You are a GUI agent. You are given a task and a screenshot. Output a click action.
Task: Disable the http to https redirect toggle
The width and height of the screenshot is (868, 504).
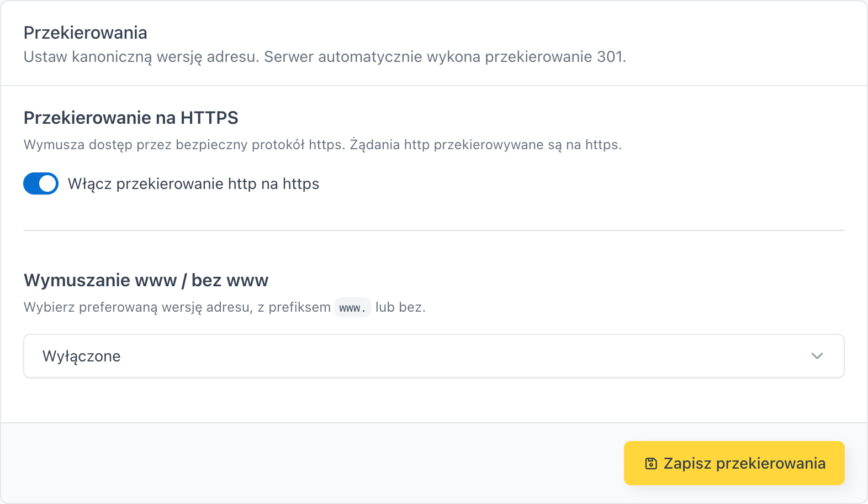(41, 183)
